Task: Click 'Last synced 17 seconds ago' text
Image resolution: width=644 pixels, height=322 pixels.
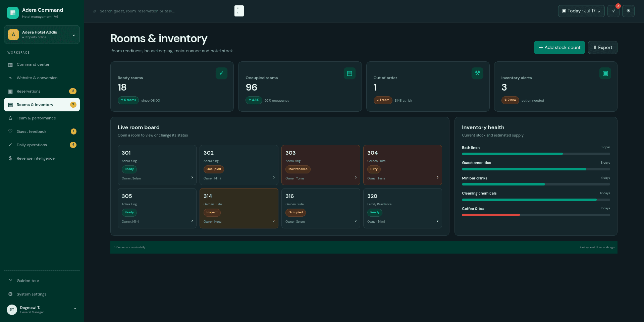Action: tap(597, 248)
